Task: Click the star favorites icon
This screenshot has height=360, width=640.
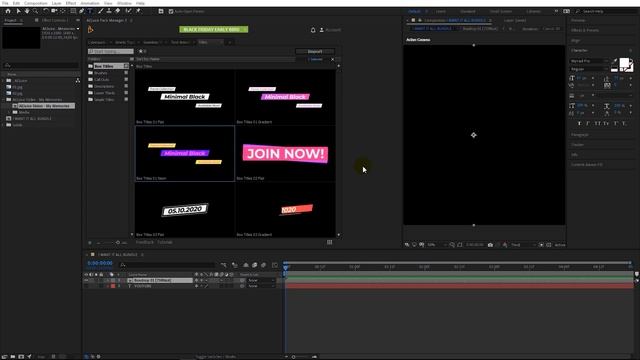Action: 141,51
